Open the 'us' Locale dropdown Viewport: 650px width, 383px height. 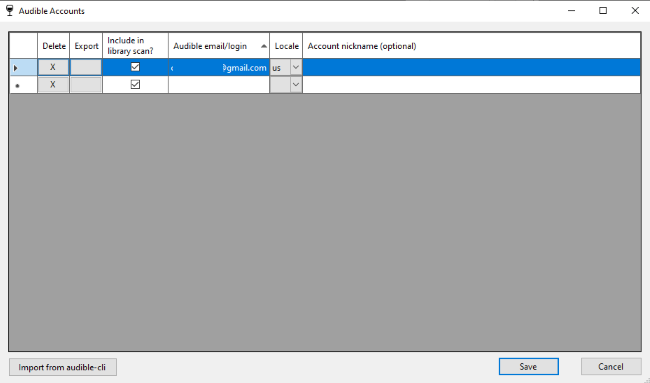(x=296, y=67)
